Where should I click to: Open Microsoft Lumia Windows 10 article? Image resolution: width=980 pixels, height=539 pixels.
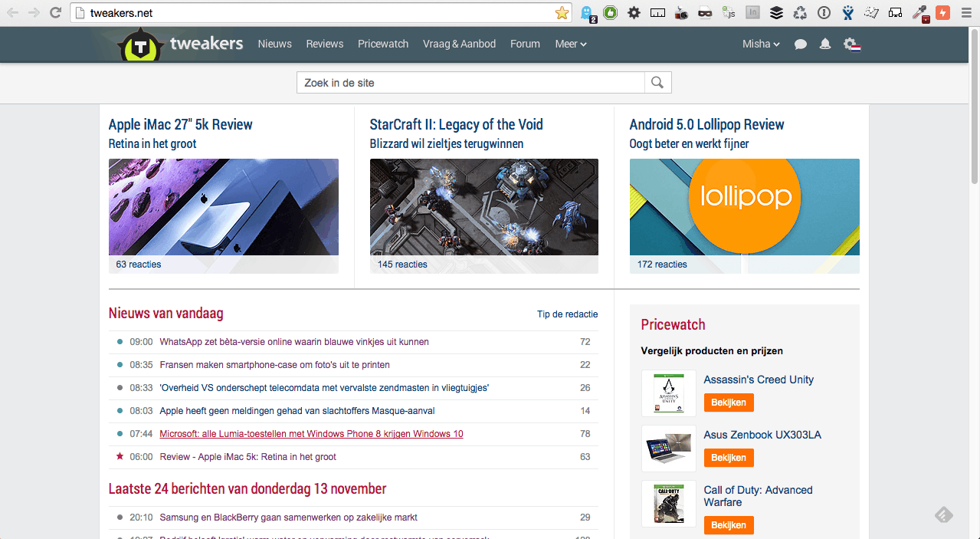pos(311,434)
